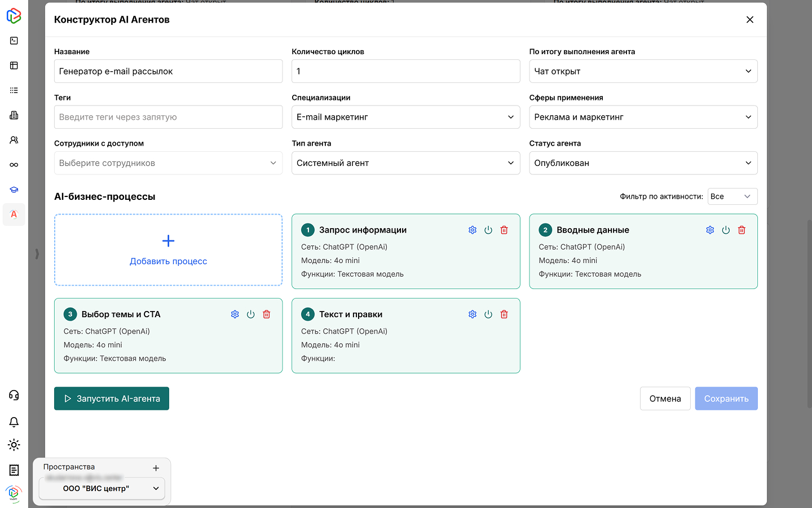Screen dimensions: 812x508
Task: Select the AI agents sidebar icon
Action: pos(14,214)
